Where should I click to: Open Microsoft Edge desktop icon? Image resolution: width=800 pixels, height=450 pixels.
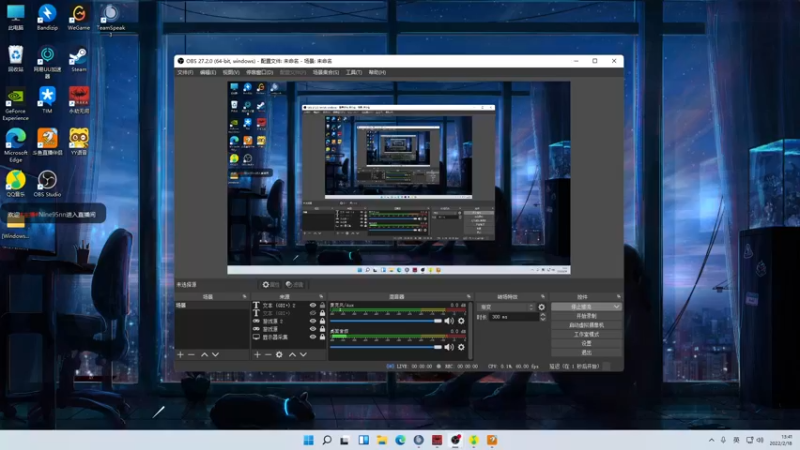[x=15, y=146]
